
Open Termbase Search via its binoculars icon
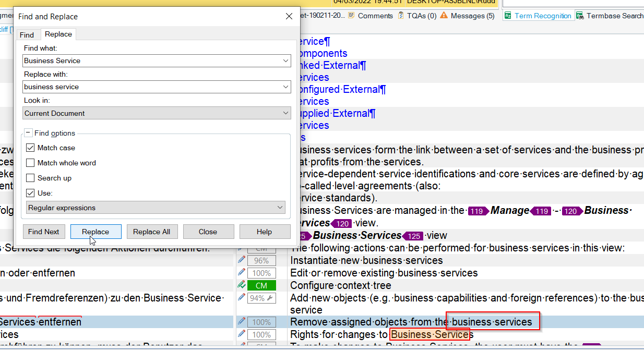pos(579,15)
